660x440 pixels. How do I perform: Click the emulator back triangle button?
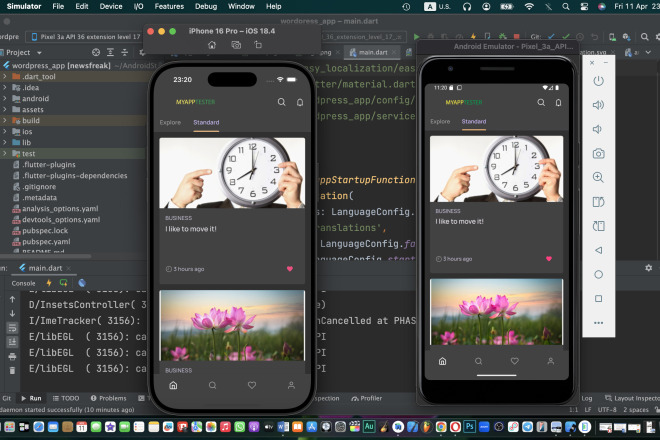pyautogui.click(x=598, y=250)
